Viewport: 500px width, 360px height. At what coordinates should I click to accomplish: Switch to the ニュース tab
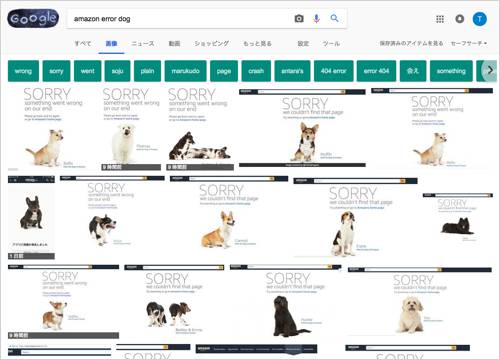[143, 43]
